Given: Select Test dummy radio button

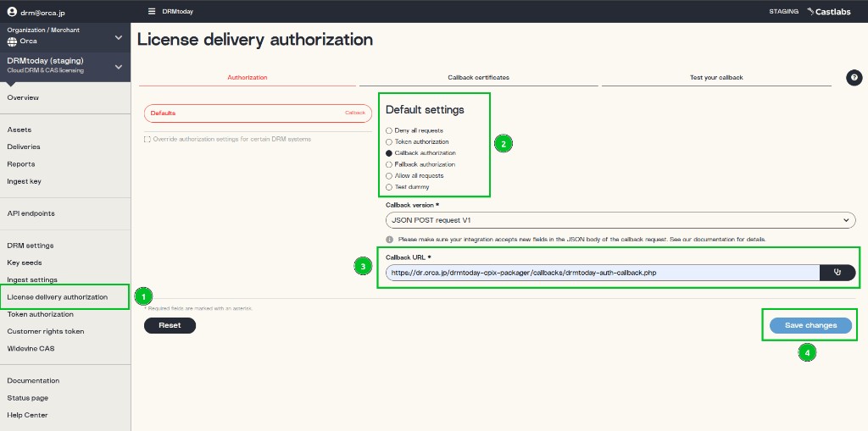Looking at the screenshot, I should pos(388,187).
